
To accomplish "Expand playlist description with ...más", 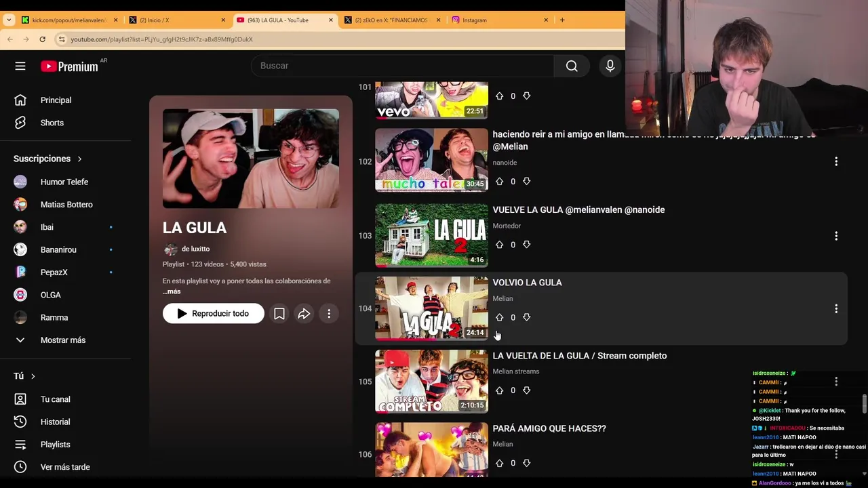I will pyautogui.click(x=172, y=291).
